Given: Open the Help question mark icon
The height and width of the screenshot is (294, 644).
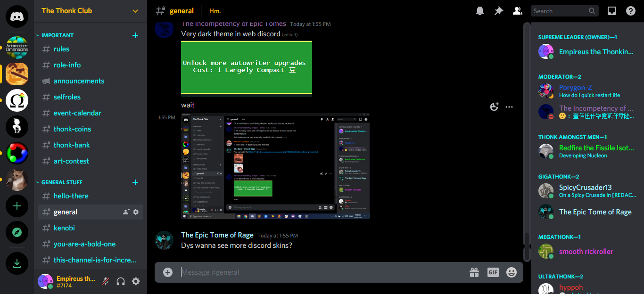Looking at the screenshot, I should click(x=631, y=11).
